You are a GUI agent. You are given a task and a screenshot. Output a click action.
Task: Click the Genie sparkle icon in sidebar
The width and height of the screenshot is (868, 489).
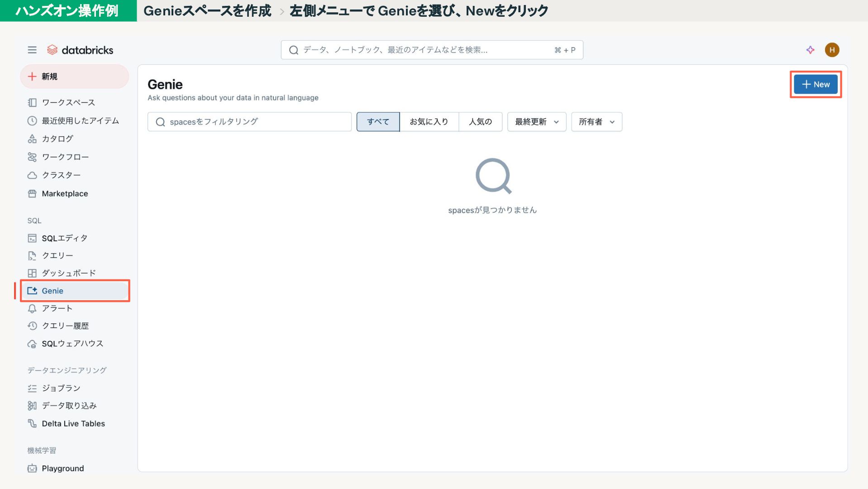tap(32, 291)
